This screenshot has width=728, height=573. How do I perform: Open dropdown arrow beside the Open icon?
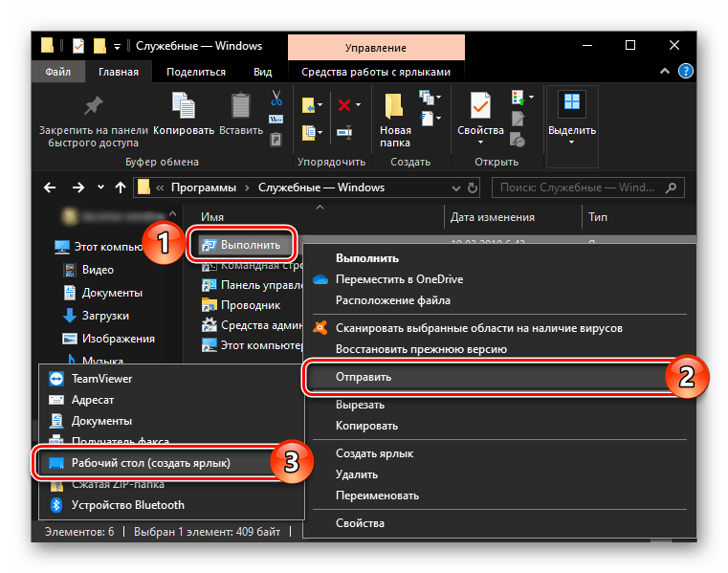(x=531, y=97)
